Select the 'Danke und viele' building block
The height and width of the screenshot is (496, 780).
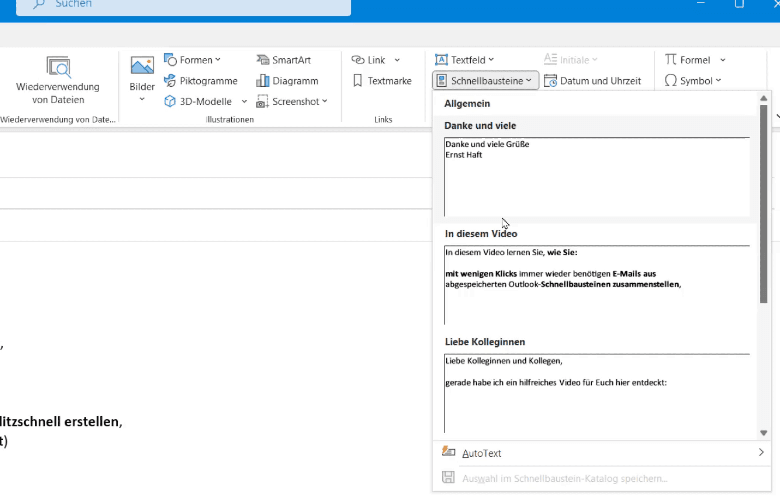(x=597, y=168)
